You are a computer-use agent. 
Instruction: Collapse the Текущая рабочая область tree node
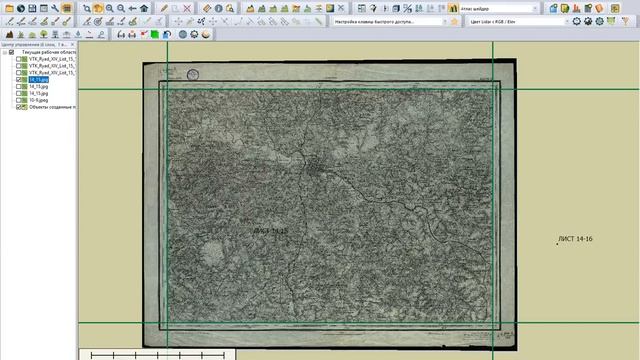(x=4, y=52)
